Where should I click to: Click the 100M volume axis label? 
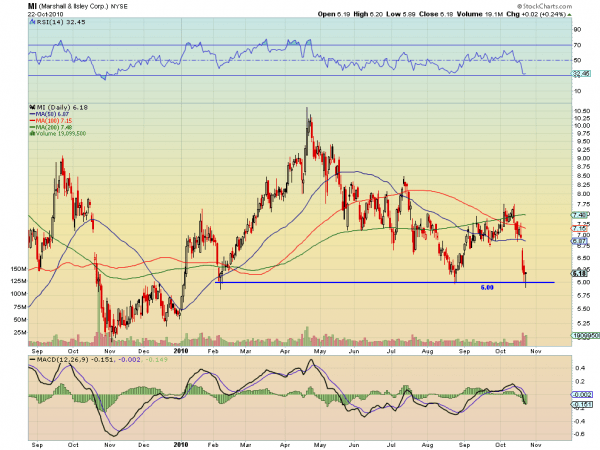pyautogui.click(x=19, y=294)
